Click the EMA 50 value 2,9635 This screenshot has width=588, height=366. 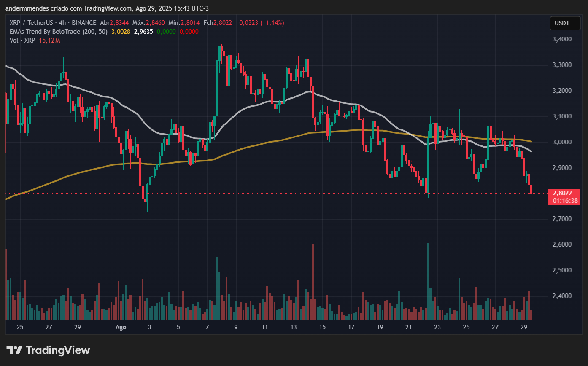(x=143, y=32)
